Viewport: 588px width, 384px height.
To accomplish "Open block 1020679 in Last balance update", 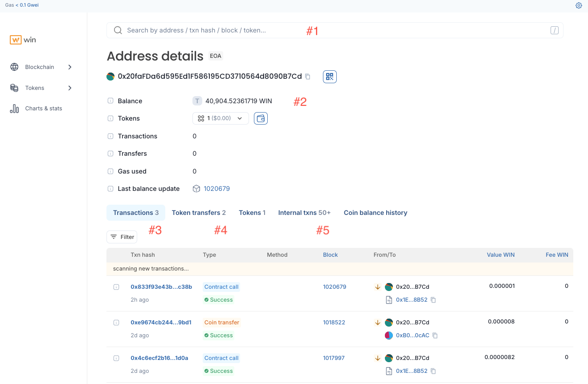I will (x=216, y=189).
